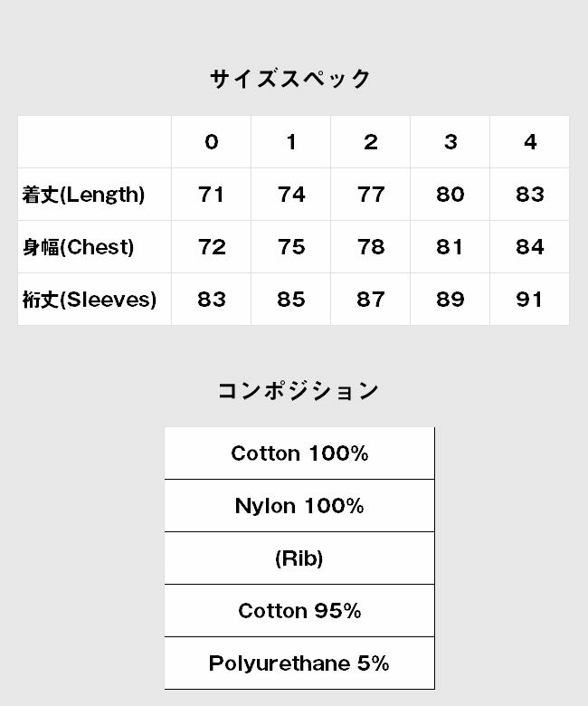Select size 4 column header
The image size is (588, 706).
(529, 142)
